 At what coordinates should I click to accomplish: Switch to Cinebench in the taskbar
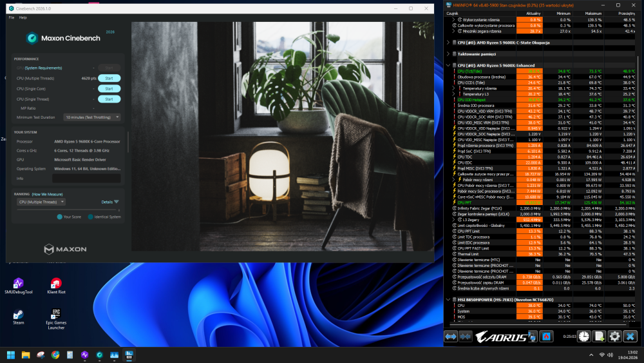point(99,355)
